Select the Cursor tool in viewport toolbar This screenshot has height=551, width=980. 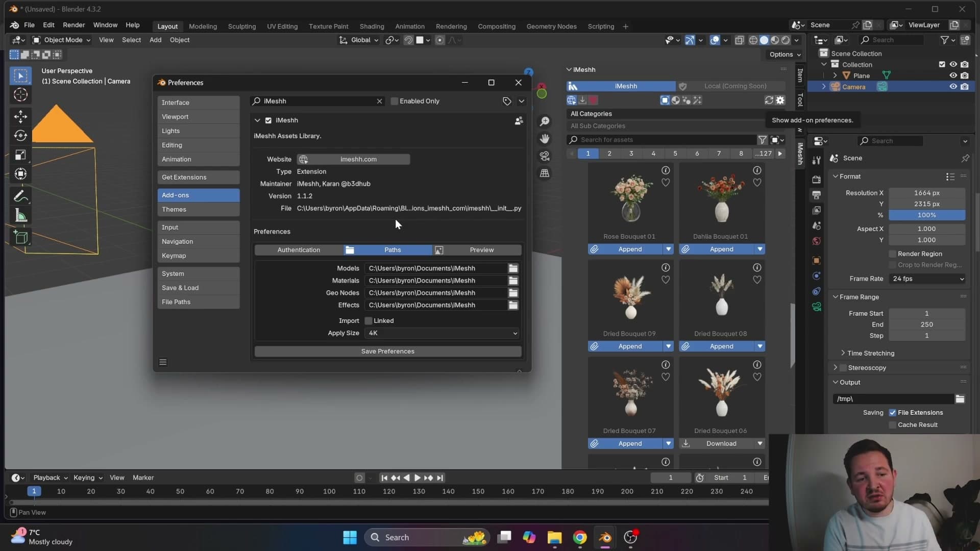point(20,95)
